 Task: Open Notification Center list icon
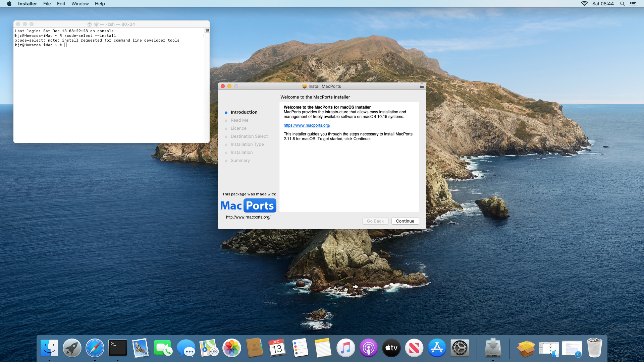(x=633, y=4)
